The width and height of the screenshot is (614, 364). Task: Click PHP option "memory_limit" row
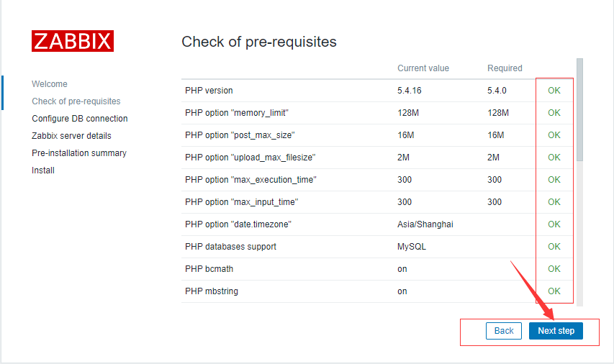point(237,113)
